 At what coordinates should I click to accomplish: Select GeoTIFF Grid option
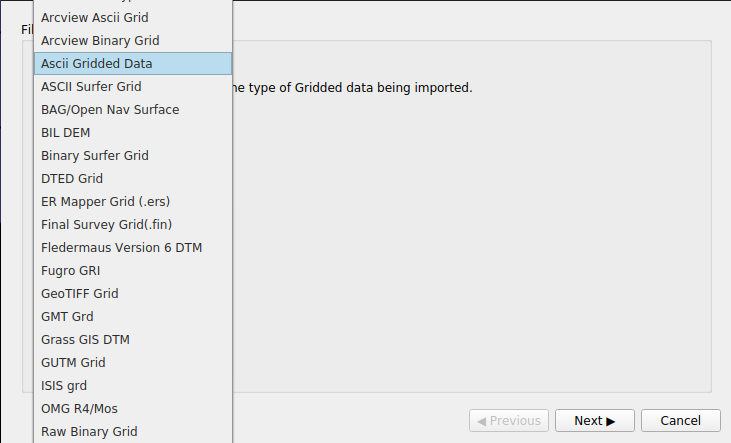tap(80, 293)
